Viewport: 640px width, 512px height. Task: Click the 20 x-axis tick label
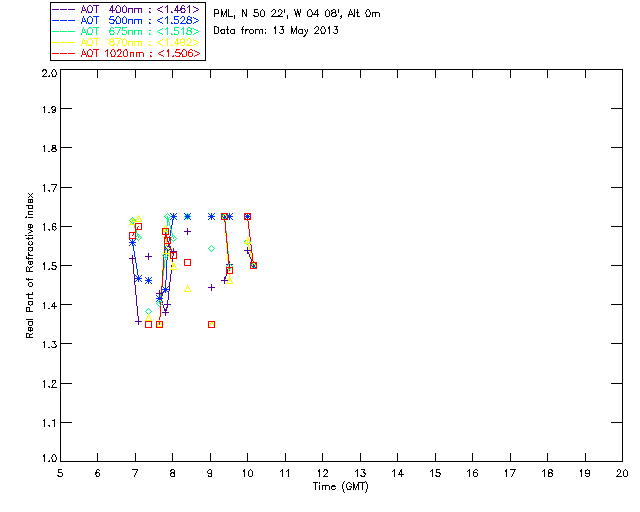point(622,473)
